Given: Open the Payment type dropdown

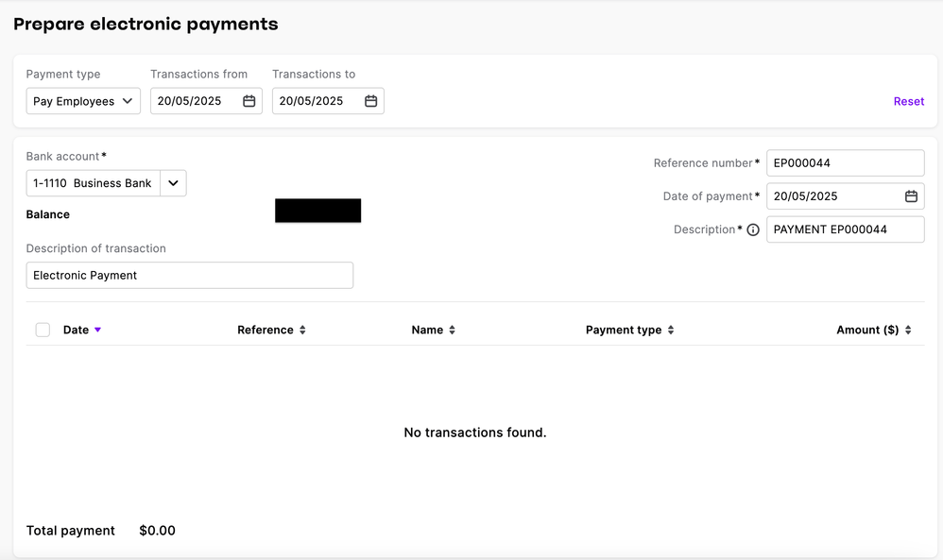Looking at the screenshot, I should (83, 101).
